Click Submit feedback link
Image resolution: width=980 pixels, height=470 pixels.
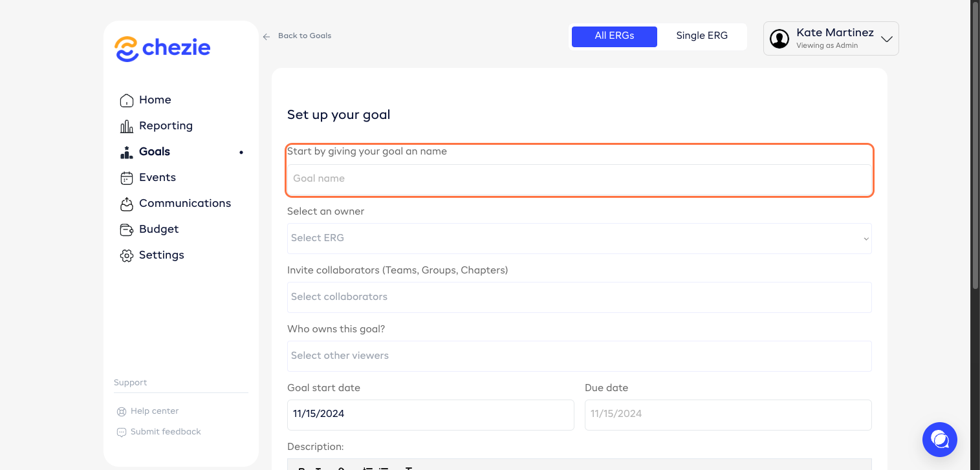(165, 432)
